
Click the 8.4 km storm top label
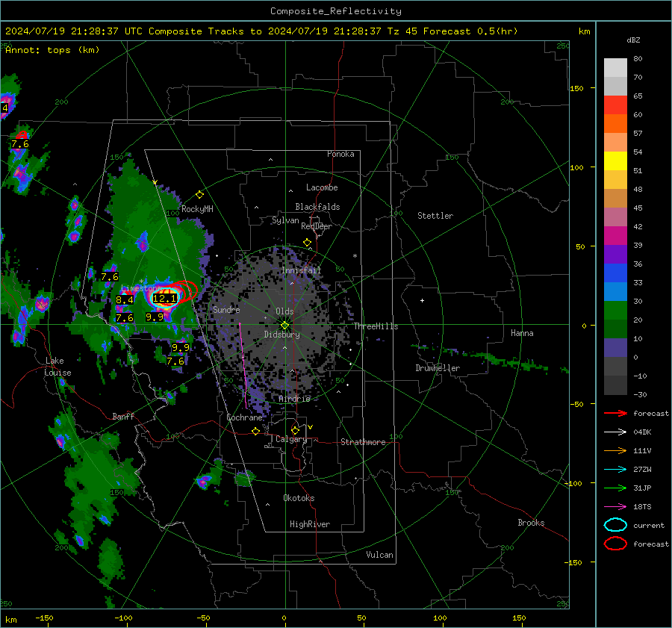point(125,300)
